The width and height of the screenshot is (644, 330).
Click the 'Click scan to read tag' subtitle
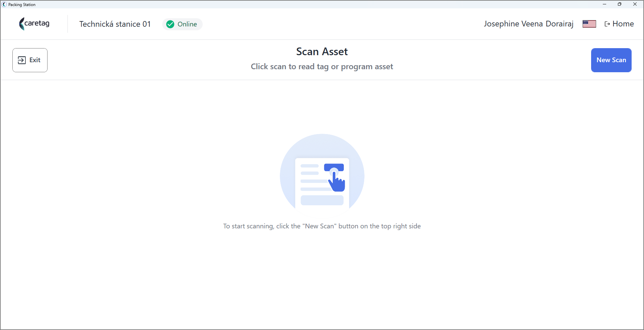[x=322, y=67]
